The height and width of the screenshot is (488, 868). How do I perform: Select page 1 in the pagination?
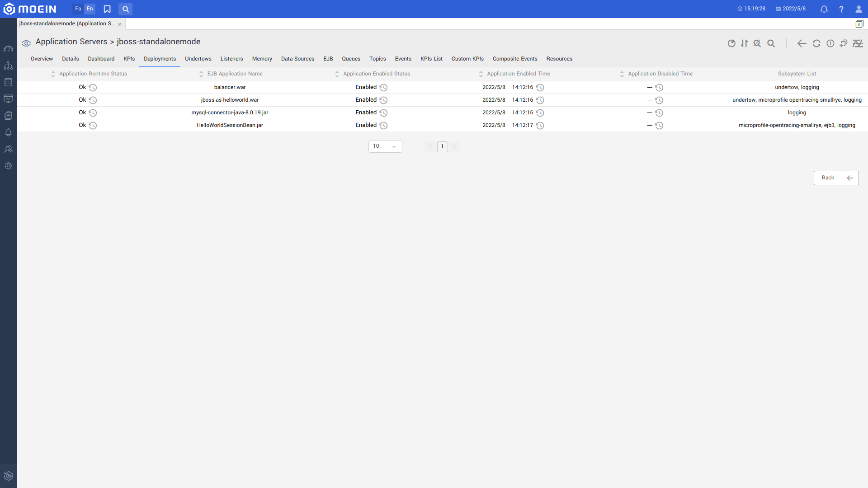click(443, 146)
